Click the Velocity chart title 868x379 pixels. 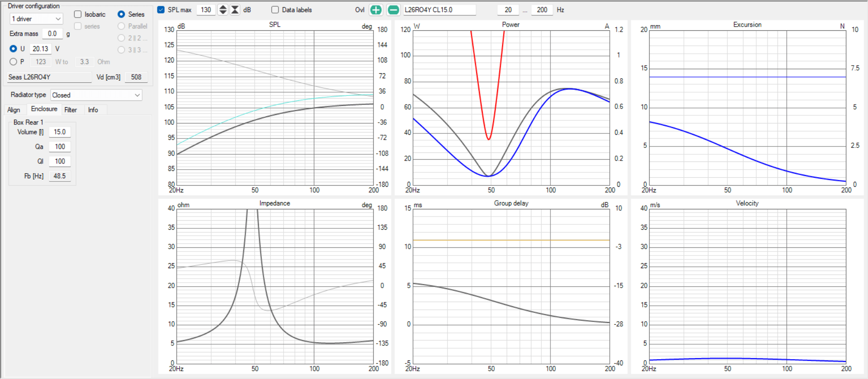coord(747,203)
